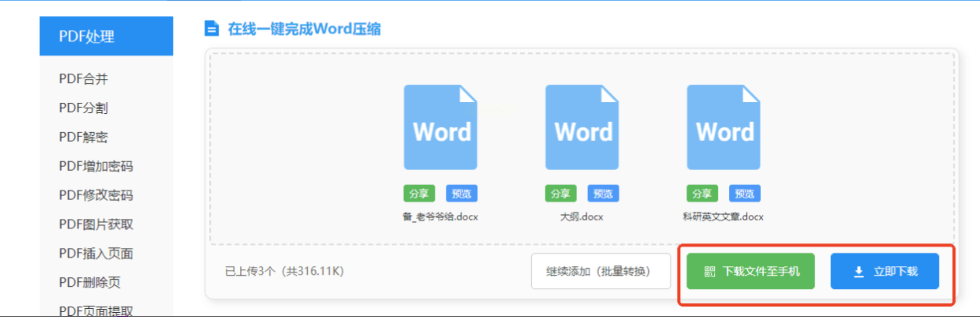Open PDF插入页面 in the sidebar
The width and height of the screenshot is (980, 317).
click(96, 254)
